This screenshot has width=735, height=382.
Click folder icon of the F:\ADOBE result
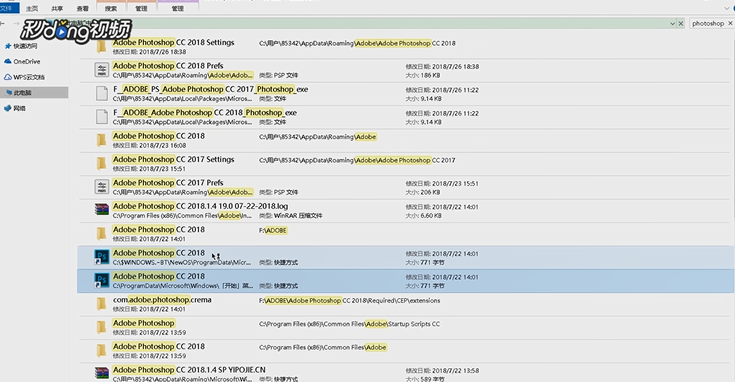click(101, 234)
